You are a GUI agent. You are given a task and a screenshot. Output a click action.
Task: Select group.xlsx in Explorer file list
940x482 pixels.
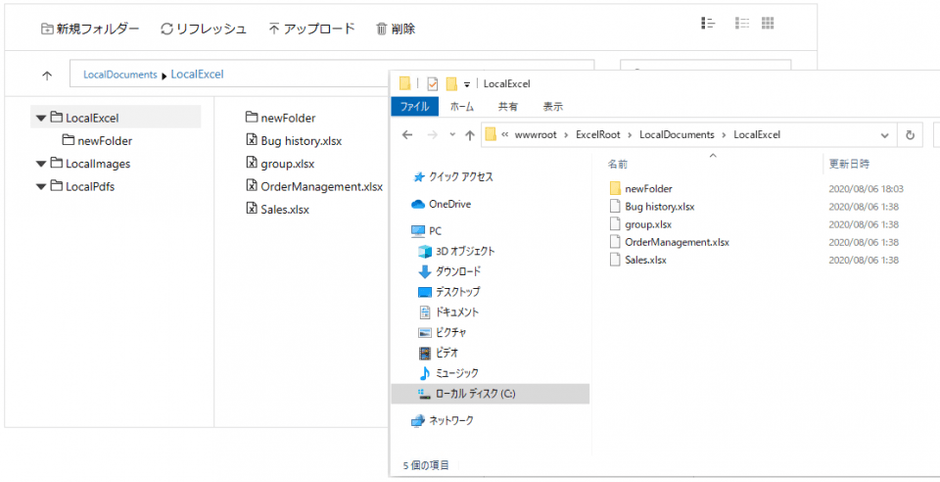coord(640,225)
